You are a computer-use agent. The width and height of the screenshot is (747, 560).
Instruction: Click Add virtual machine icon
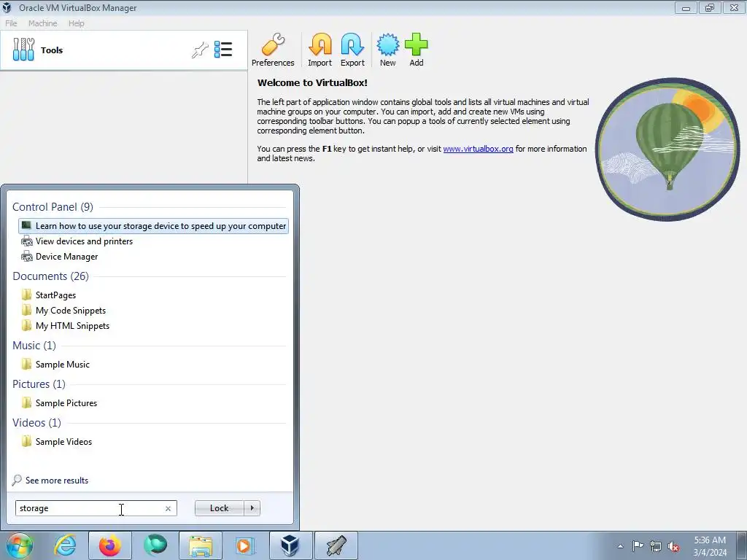pyautogui.click(x=417, y=50)
